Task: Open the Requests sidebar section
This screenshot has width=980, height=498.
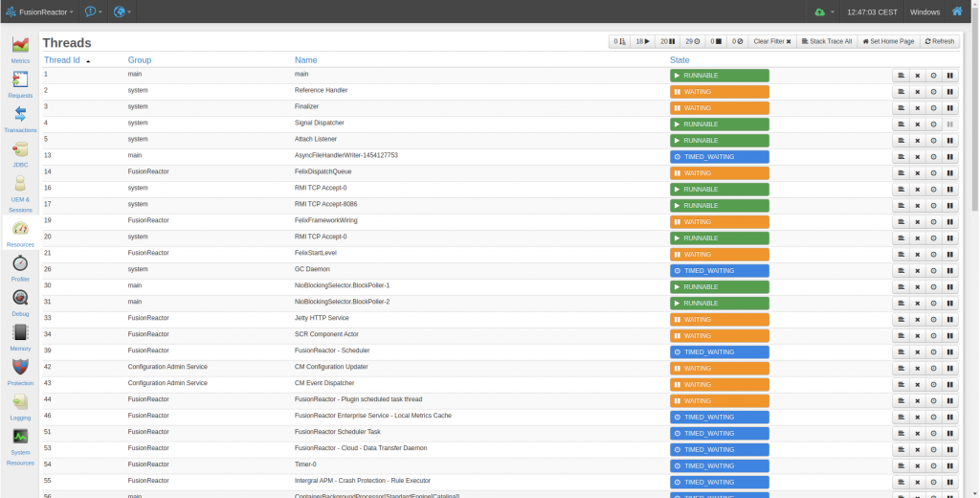Action: tap(20, 84)
